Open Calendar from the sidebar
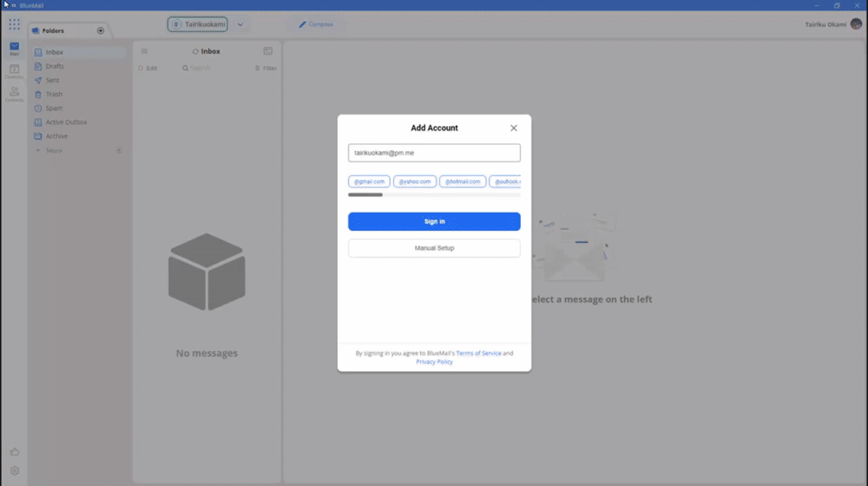The width and height of the screenshot is (868, 486). click(15, 71)
